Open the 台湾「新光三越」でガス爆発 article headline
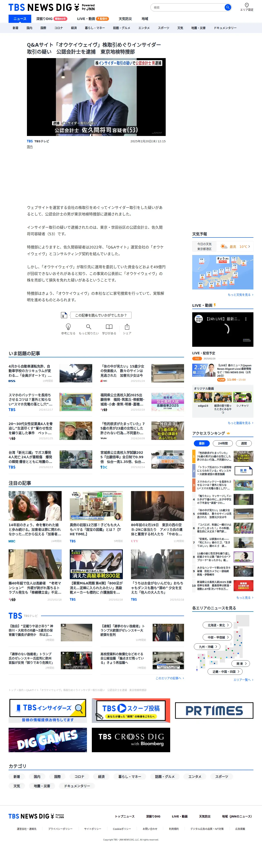Viewport: 262px width, 868px height. coord(30,457)
